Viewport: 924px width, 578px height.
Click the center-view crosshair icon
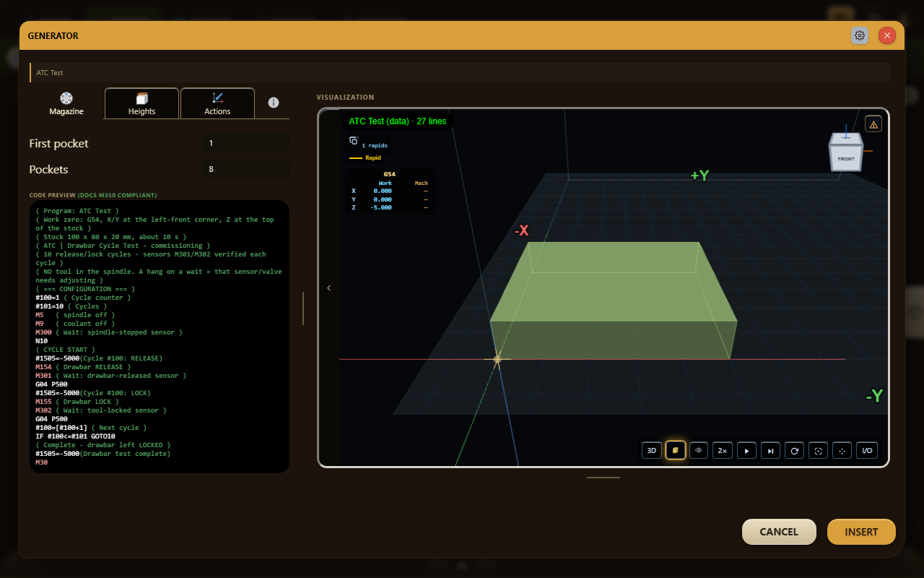click(x=842, y=450)
